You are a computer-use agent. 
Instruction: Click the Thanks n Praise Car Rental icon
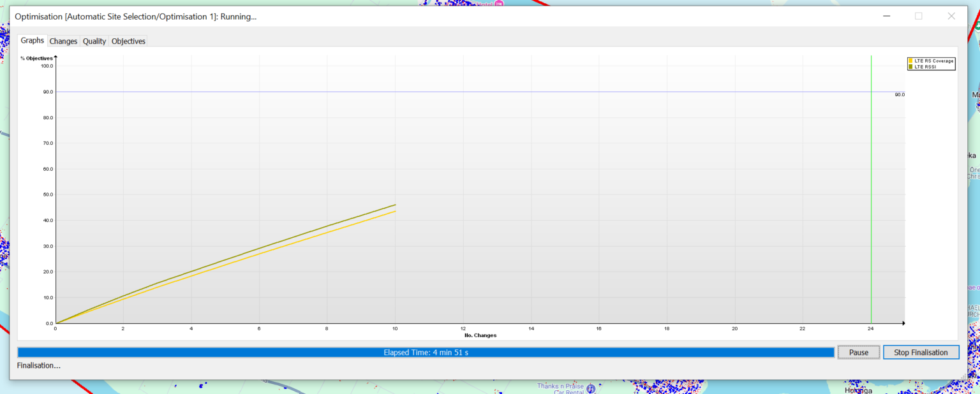click(x=591, y=388)
